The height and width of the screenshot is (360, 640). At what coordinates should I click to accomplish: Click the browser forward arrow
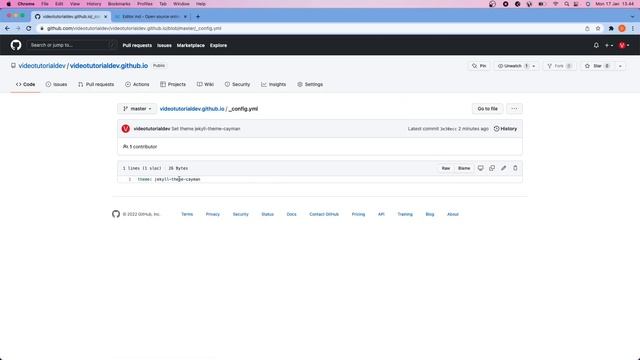pyautogui.click(x=18, y=29)
